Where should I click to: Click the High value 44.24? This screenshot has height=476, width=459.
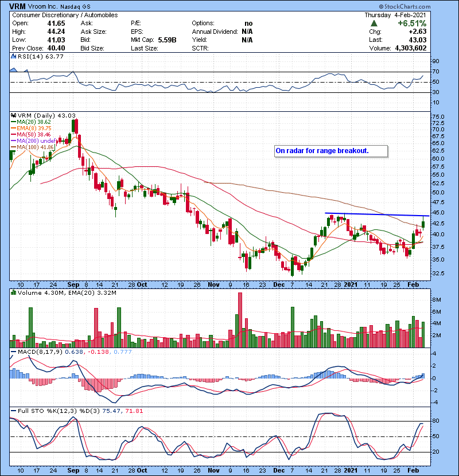click(x=56, y=32)
